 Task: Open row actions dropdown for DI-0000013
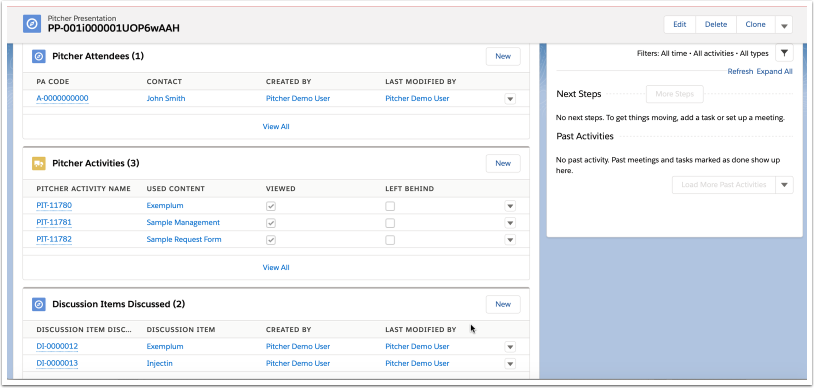[x=510, y=364]
